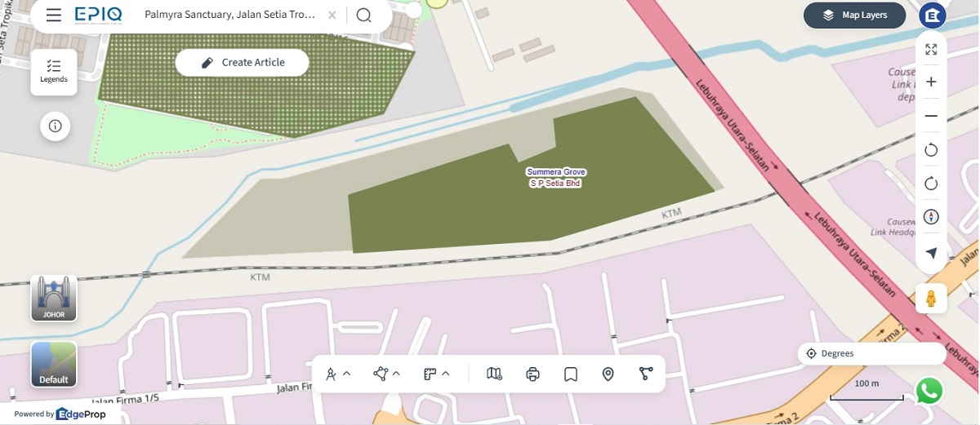Zoom out with the minus button
This screenshot has width=980, height=425.
tap(931, 116)
